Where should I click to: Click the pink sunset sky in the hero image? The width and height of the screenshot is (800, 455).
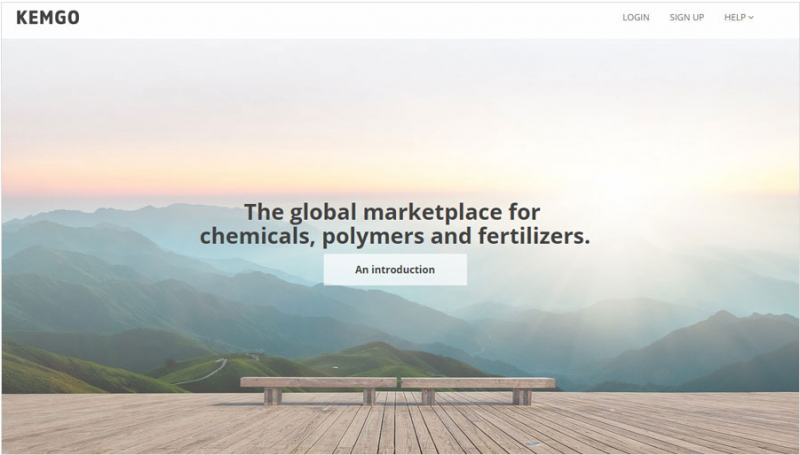pyautogui.click(x=153, y=173)
